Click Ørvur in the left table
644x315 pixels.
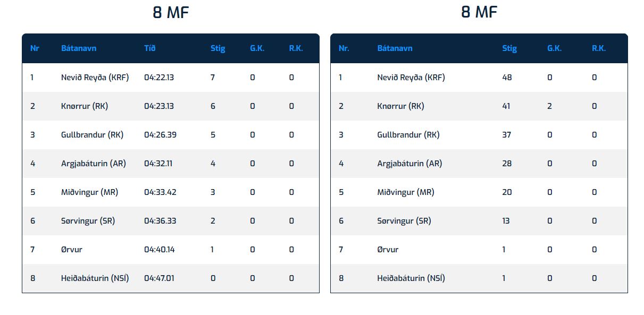72,250
